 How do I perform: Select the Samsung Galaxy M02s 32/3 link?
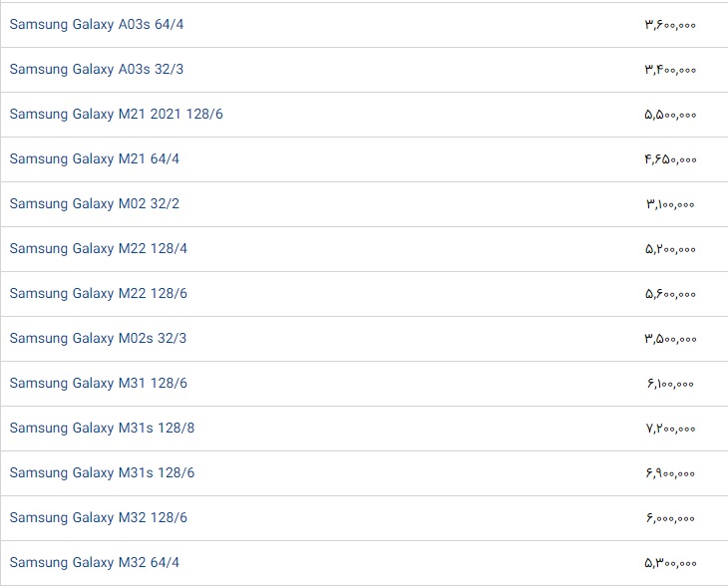(98, 338)
